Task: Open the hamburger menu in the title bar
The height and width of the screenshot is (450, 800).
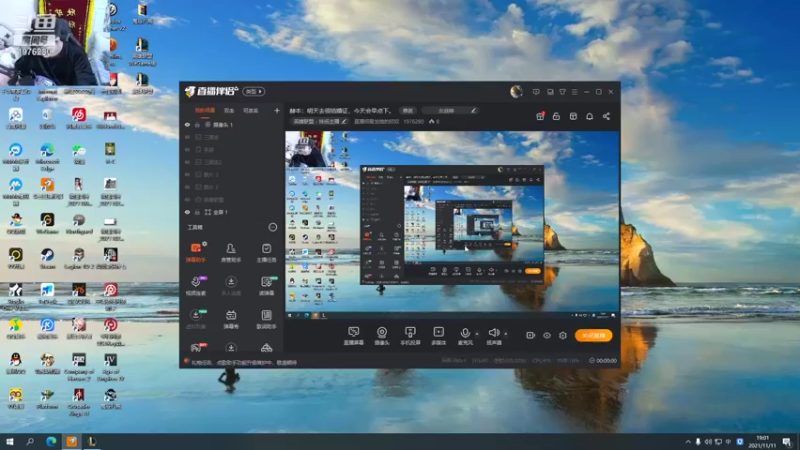Action: click(x=574, y=92)
